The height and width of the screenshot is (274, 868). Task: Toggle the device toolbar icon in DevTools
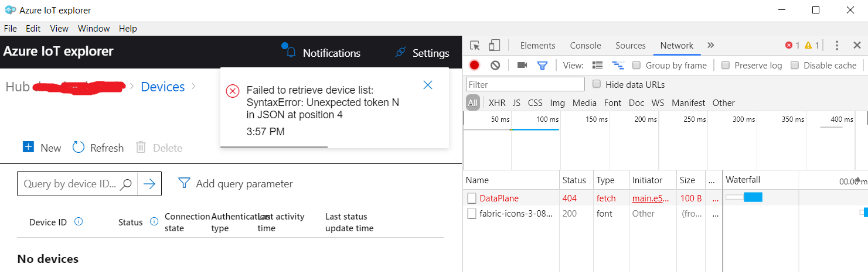coord(495,46)
